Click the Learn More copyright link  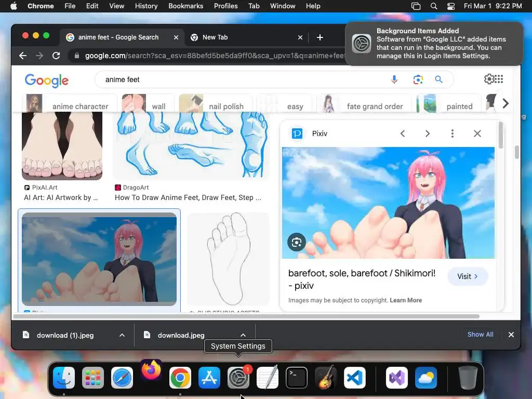point(405,300)
